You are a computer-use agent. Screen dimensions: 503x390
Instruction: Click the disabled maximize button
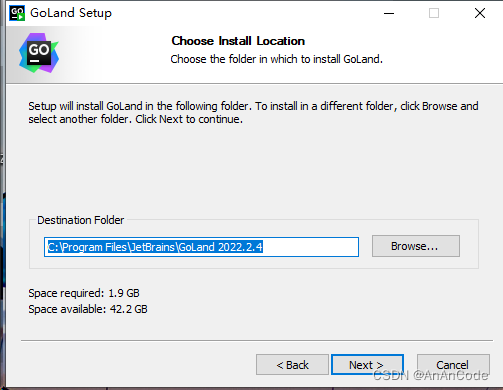[x=434, y=13]
